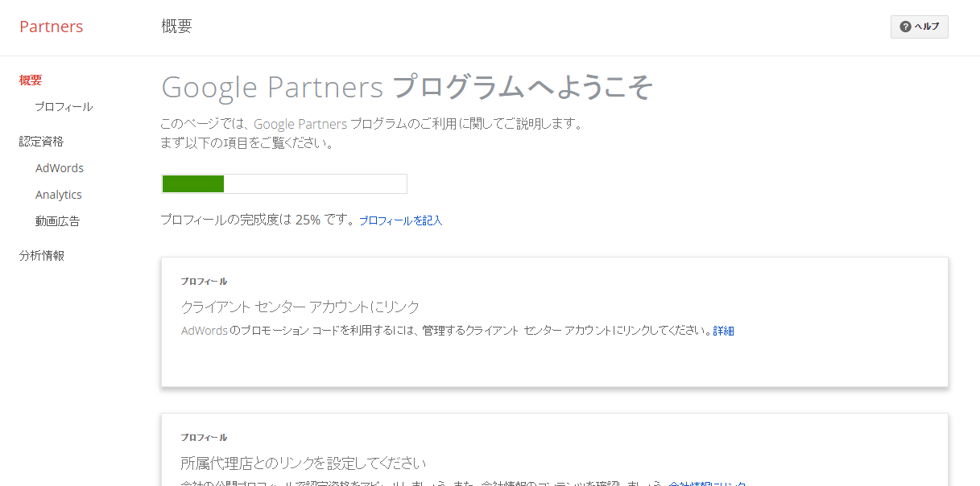The width and height of the screenshot is (980, 486).
Task: Open プロフィール in the sidebar
Action: pyautogui.click(x=64, y=107)
